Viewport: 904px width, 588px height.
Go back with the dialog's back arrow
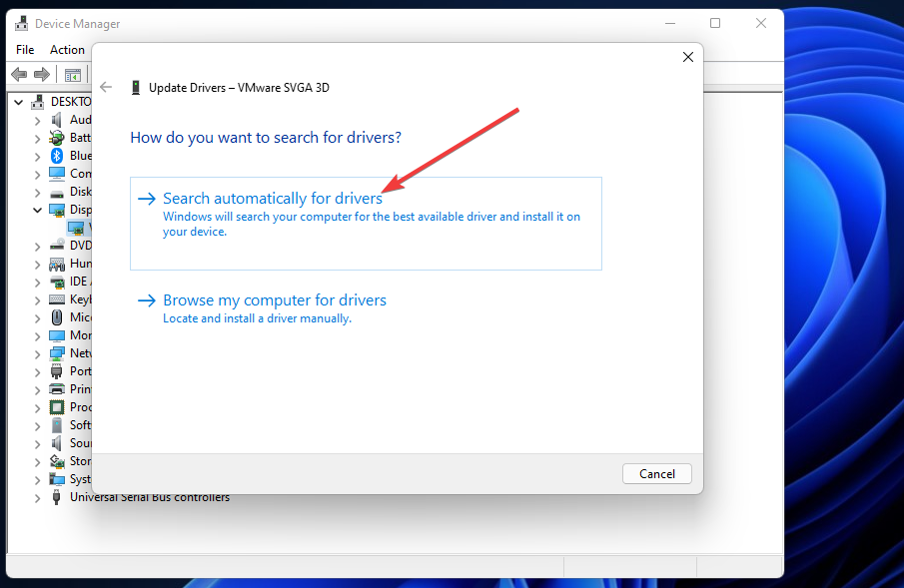pos(106,87)
